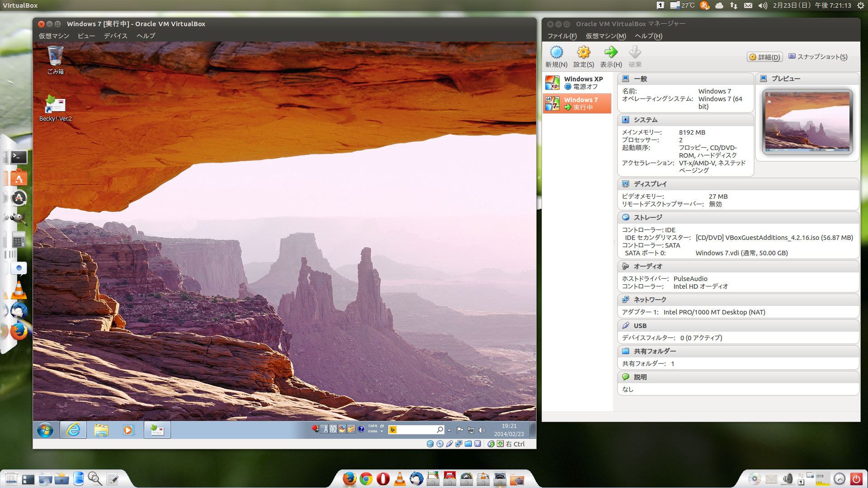Click the guest network tray icon
868x488 pixels.
tap(471, 430)
